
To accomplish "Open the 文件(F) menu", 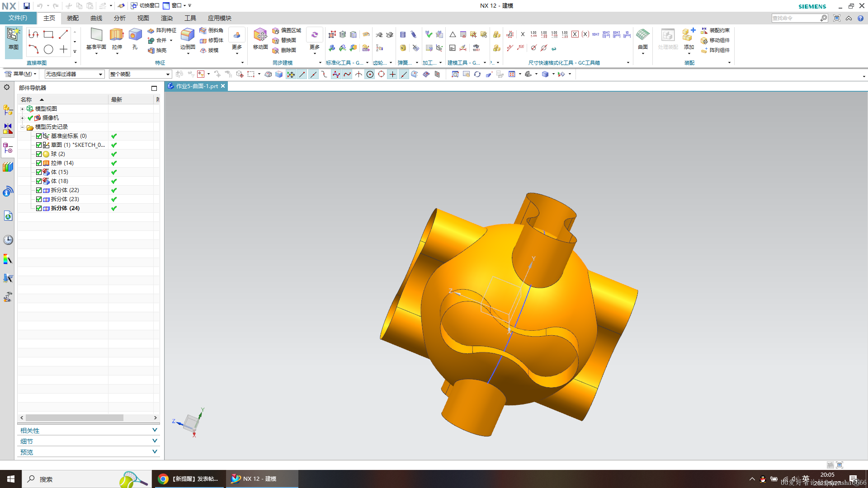I will point(18,18).
